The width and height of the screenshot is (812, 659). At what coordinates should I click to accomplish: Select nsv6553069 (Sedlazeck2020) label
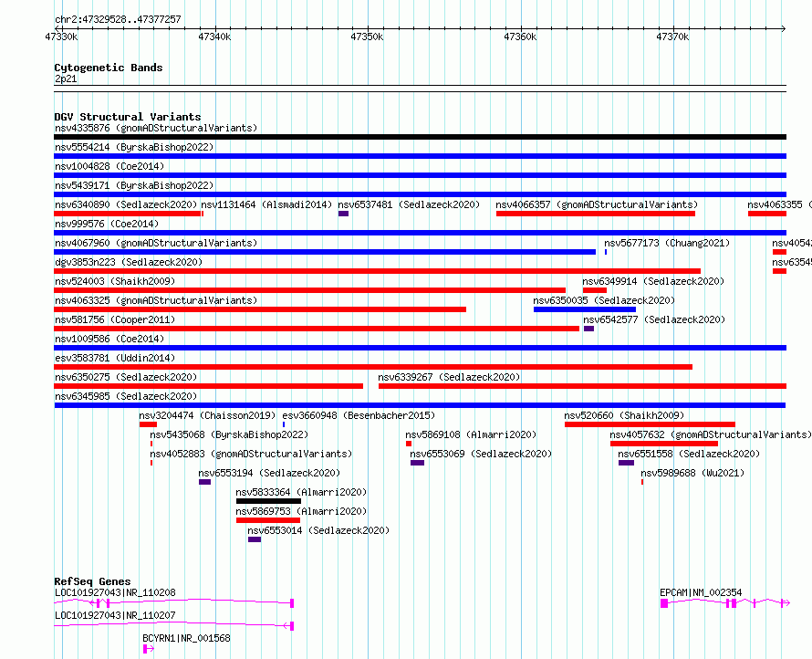point(481,454)
